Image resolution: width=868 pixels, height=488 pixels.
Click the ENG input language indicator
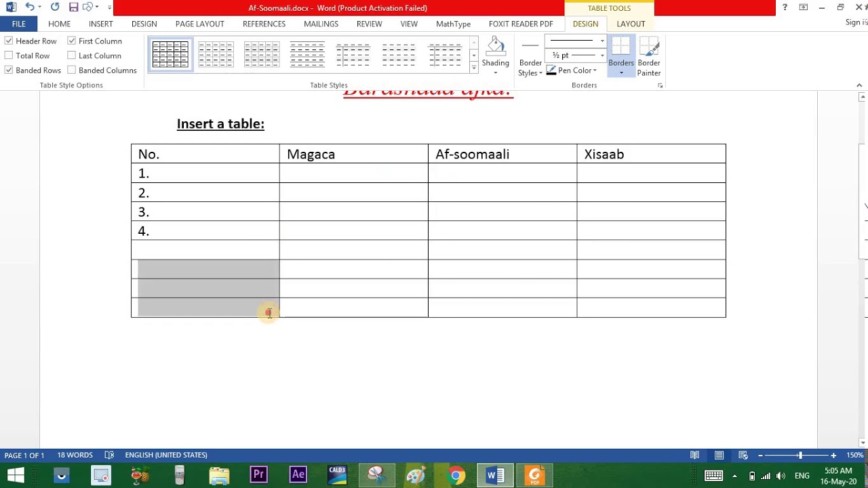(x=802, y=476)
